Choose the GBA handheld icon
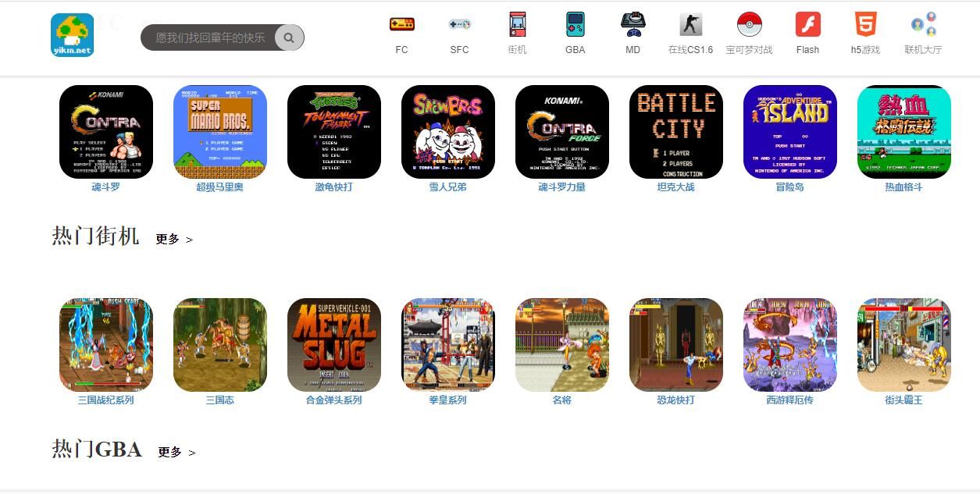Image resolution: width=980 pixels, height=494 pixels. point(575,24)
